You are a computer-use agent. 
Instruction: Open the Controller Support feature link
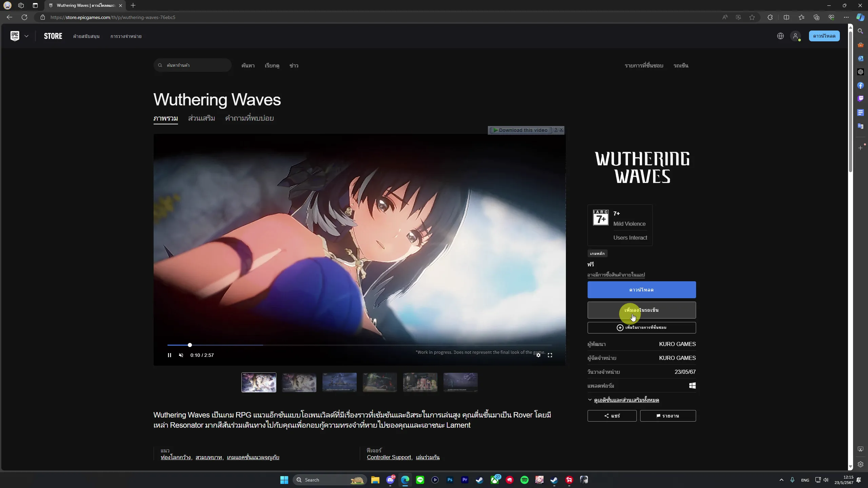[x=389, y=457]
